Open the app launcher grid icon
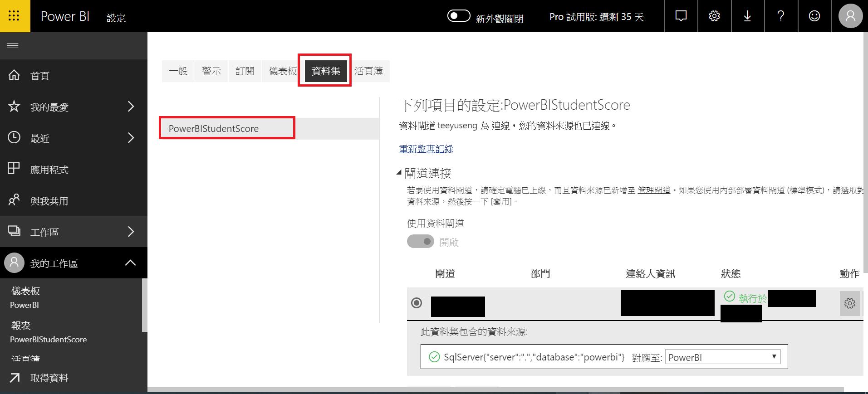Image resolution: width=868 pixels, height=394 pixels. tap(14, 16)
